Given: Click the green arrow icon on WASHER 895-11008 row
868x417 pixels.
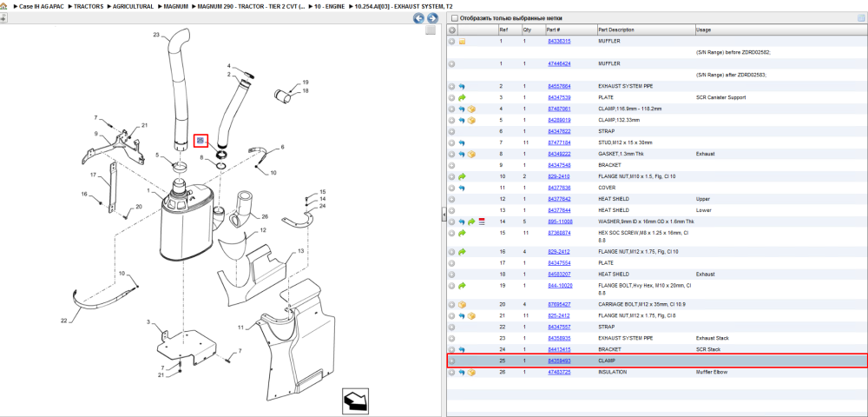Looking at the screenshot, I should click(471, 222).
